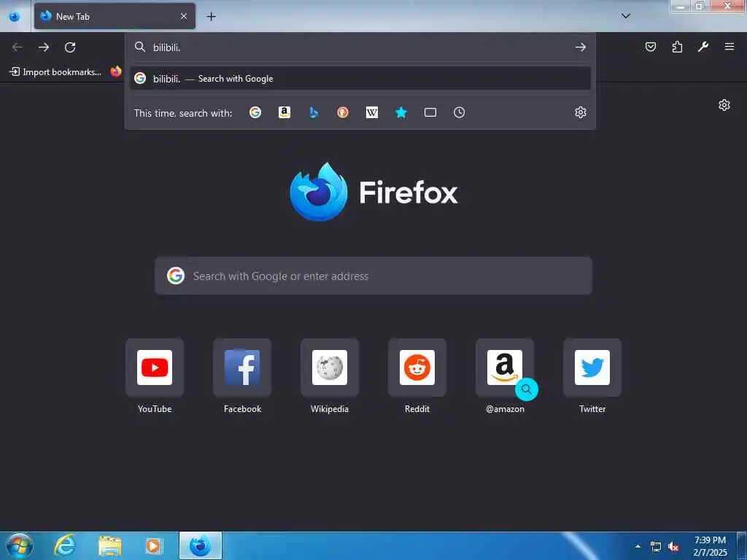Open the Extensions puzzle icon

pos(677,47)
